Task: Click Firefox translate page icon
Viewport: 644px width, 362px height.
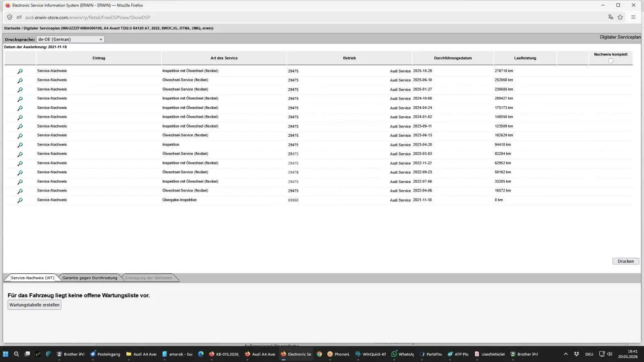Action: point(611,17)
